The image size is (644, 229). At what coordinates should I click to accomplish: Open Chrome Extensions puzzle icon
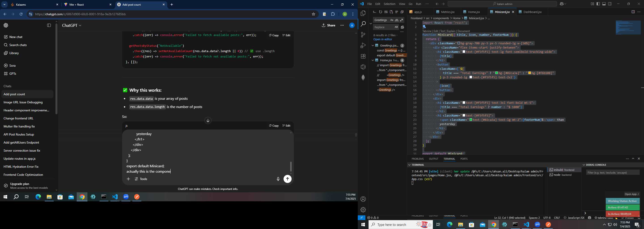point(333,14)
